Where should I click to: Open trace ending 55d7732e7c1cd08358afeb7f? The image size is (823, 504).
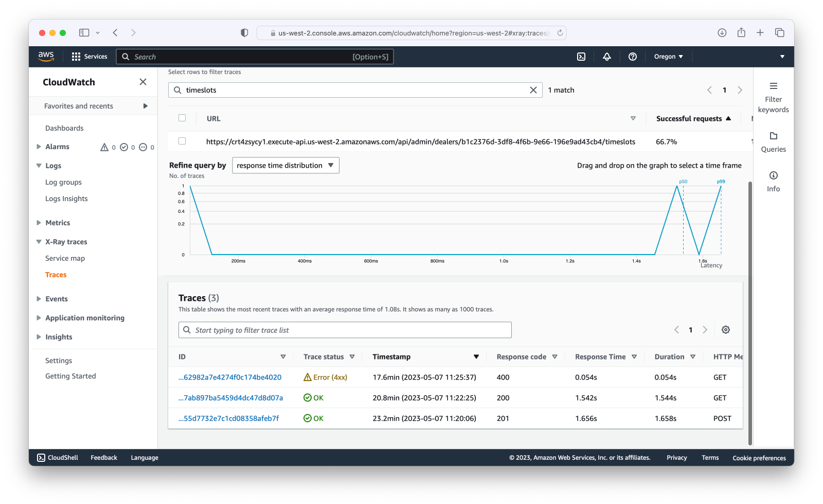click(x=229, y=418)
